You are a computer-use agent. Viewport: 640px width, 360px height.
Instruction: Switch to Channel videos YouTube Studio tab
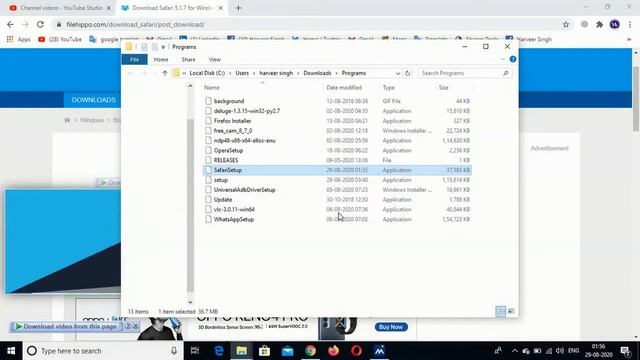(x=60, y=8)
